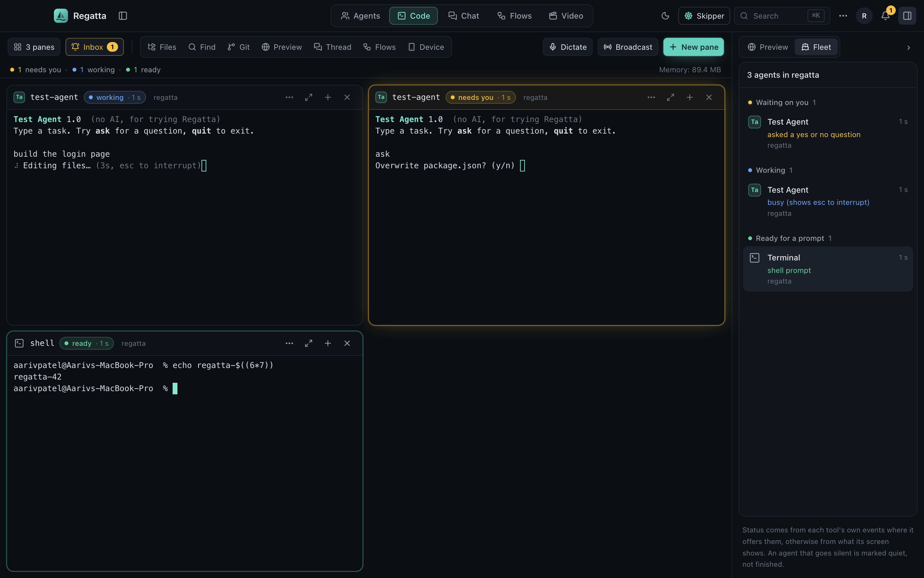Select the Terminal shell prompt fleet entry
The width and height of the screenshot is (924, 578).
click(828, 269)
